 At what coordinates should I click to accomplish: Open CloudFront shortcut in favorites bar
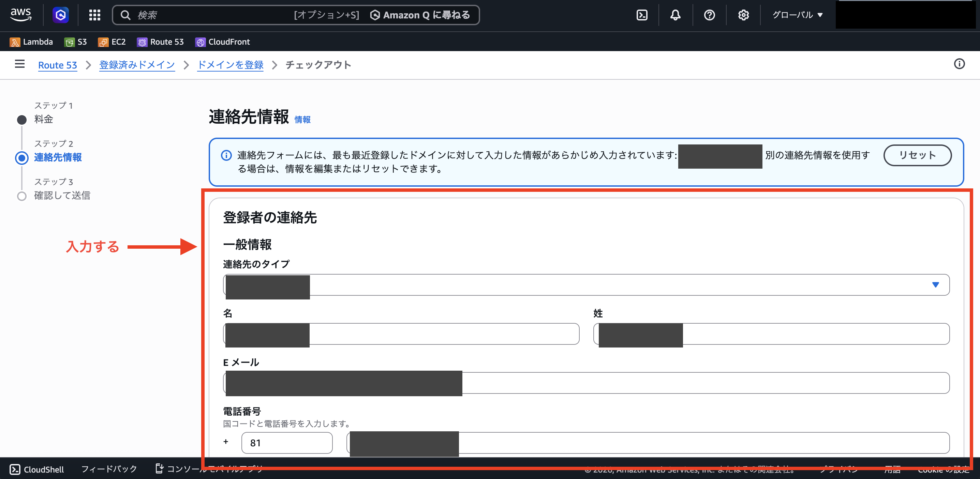[x=223, y=42]
